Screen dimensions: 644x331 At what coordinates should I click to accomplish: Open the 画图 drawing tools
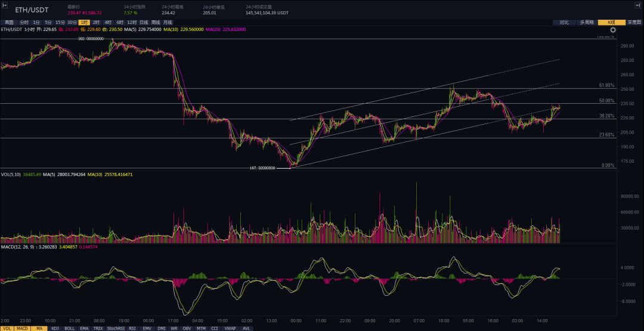click(x=9, y=23)
